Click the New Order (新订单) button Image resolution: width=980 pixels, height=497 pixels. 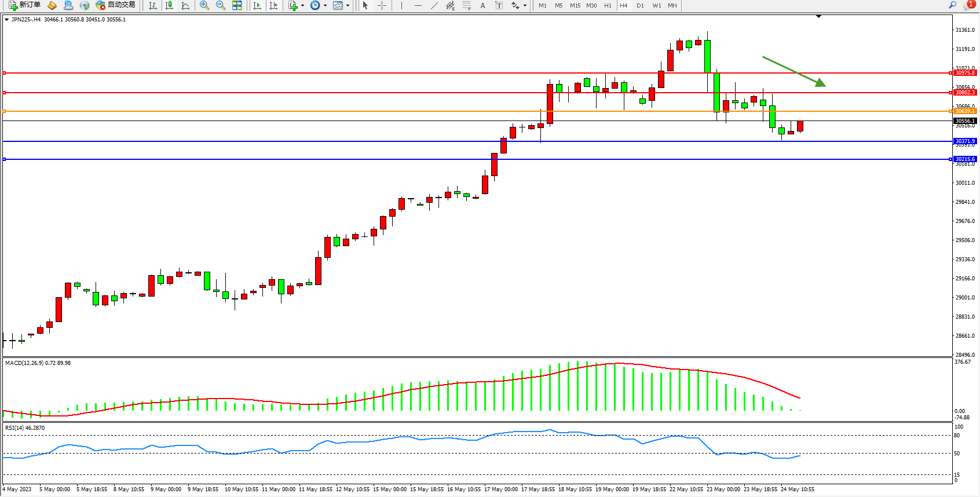click(x=24, y=5)
